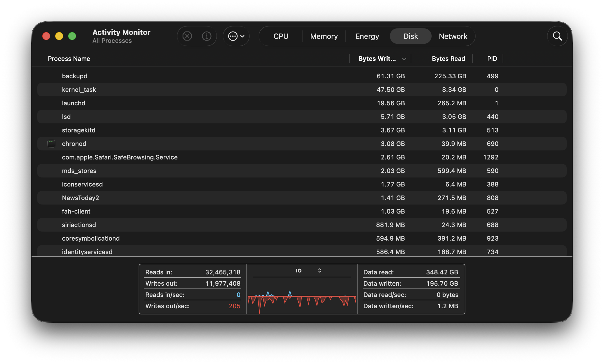Click the Writes out count 11,977,408
This screenshot has height=364, width=604.
pyautogui.click(x=223, y=283)
